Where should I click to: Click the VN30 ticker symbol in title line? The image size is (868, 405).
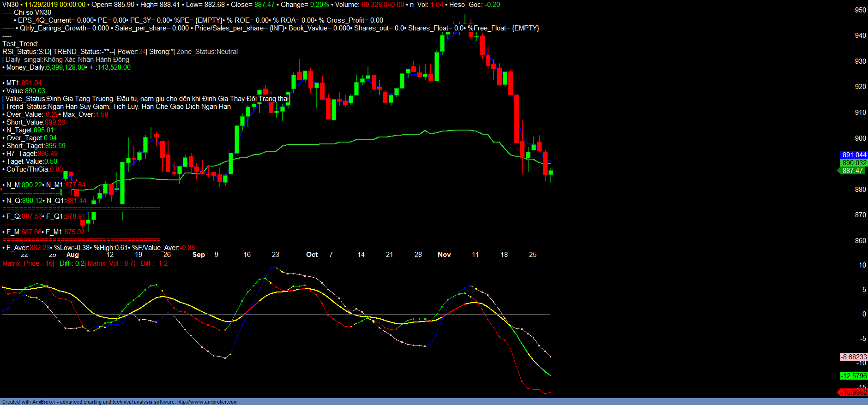click(x=10, y=5)
